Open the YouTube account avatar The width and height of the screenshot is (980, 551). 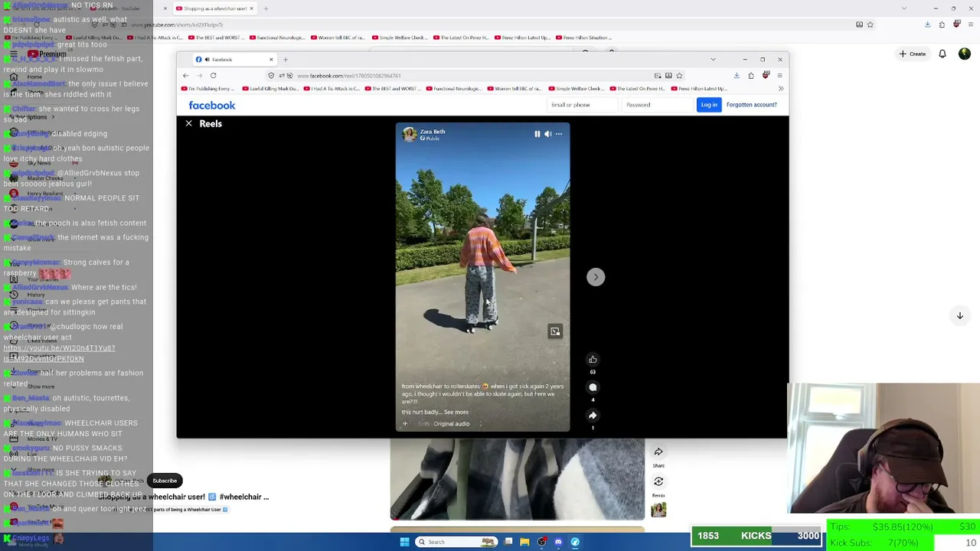tap(964, 54)
